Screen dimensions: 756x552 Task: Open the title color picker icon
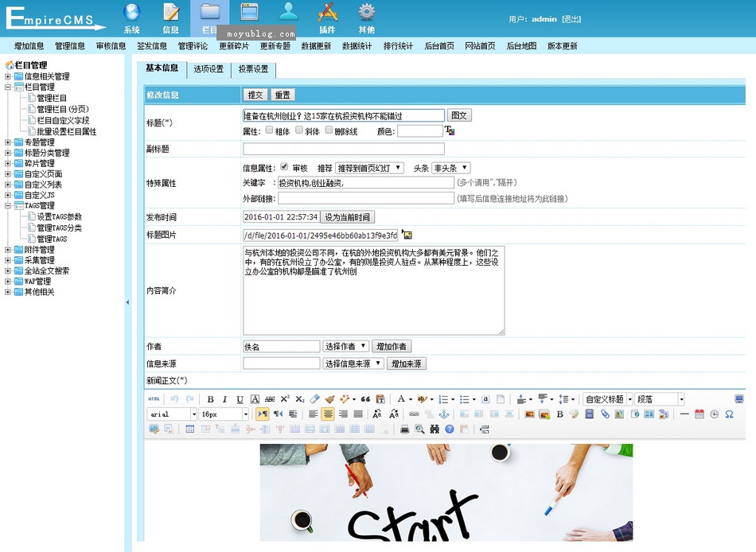450,130
